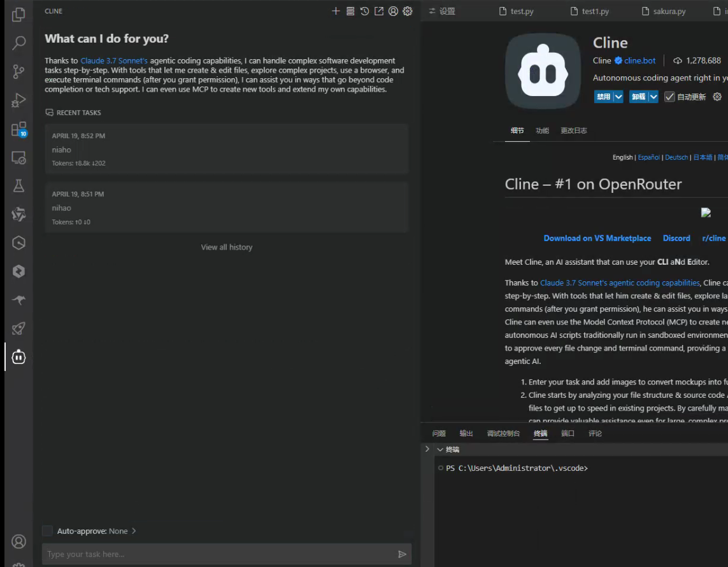Open Extensions view with 10 badge
728x567 pixels.
click(18, 129)
